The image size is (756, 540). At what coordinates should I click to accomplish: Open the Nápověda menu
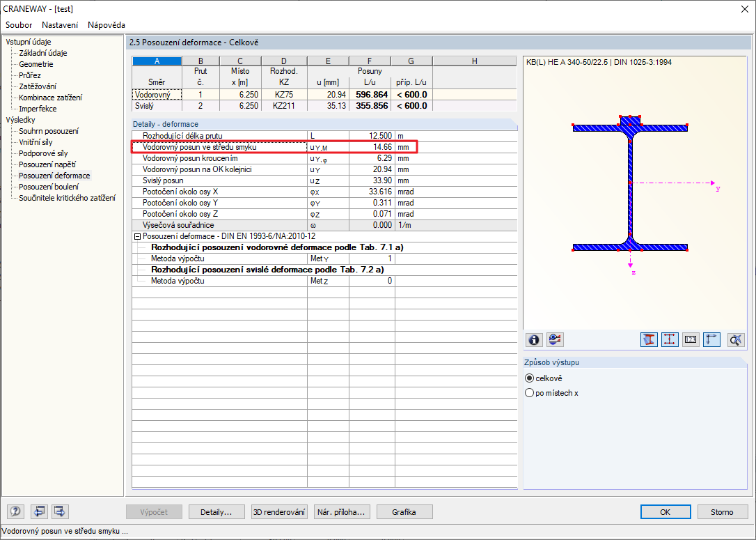tap(107, 24)
